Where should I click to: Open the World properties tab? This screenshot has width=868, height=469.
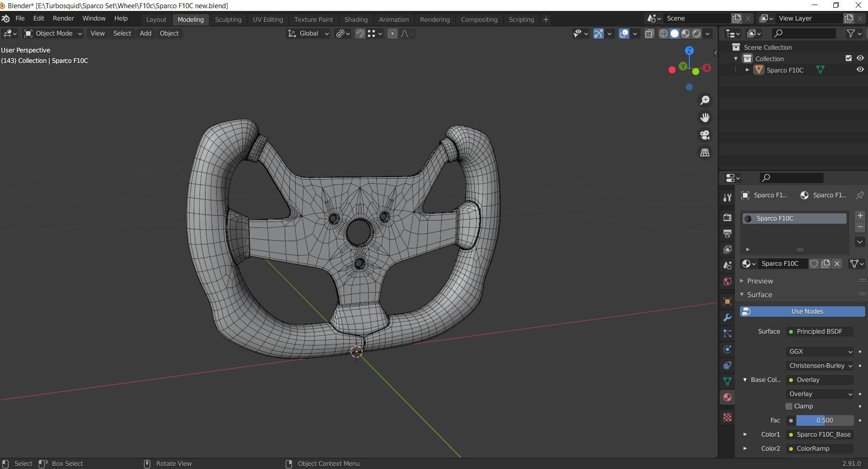click(x=727, y=281)
